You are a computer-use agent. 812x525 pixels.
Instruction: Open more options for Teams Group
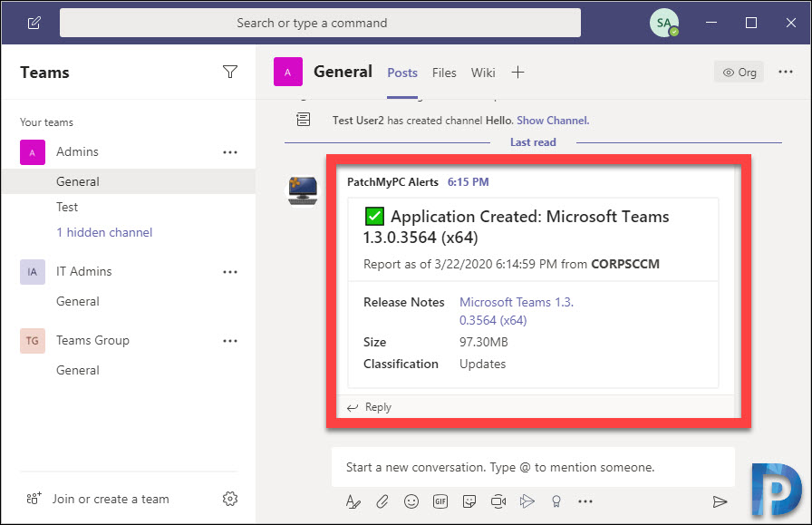point(230,341)
